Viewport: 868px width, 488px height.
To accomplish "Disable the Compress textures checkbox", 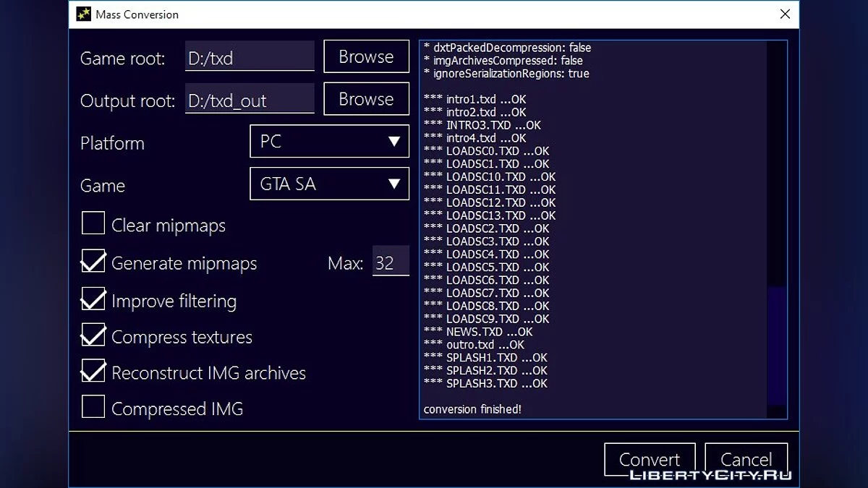I will [x=93, y=335].
